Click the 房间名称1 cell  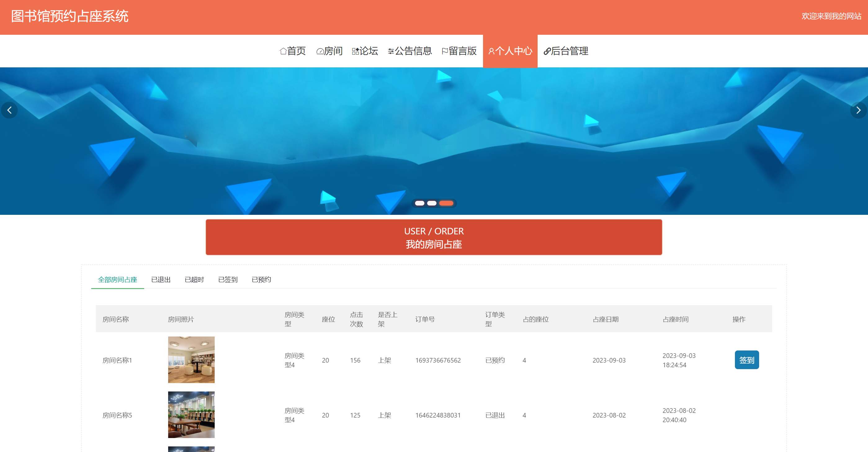pos(117,360)
